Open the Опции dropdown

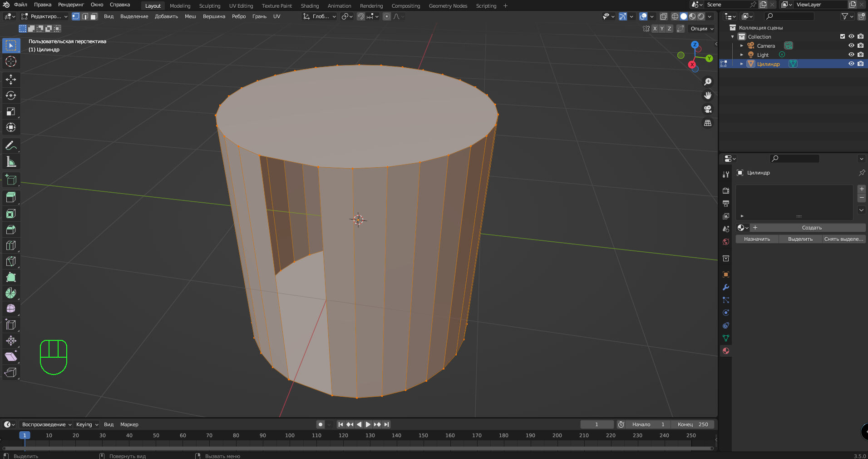[702, 29]
